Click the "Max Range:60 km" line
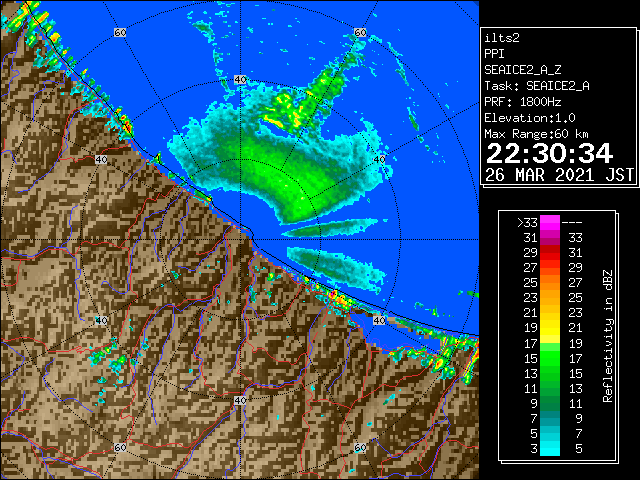The width and height of the screenshot is (640, 480). tap(536, 134)
